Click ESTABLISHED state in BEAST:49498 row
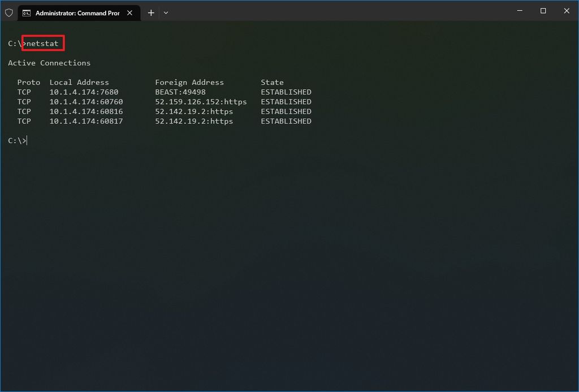 [286, 92]
